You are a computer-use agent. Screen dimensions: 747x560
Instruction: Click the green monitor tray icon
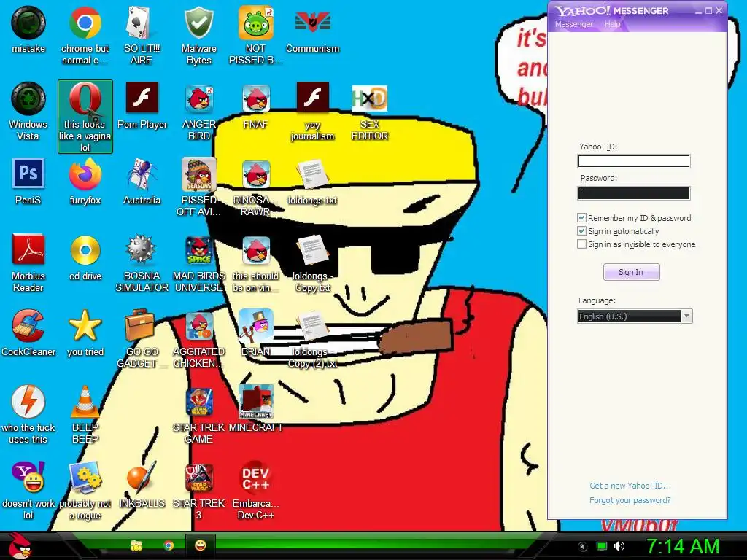pyautogui.click(x=602, y=547)
